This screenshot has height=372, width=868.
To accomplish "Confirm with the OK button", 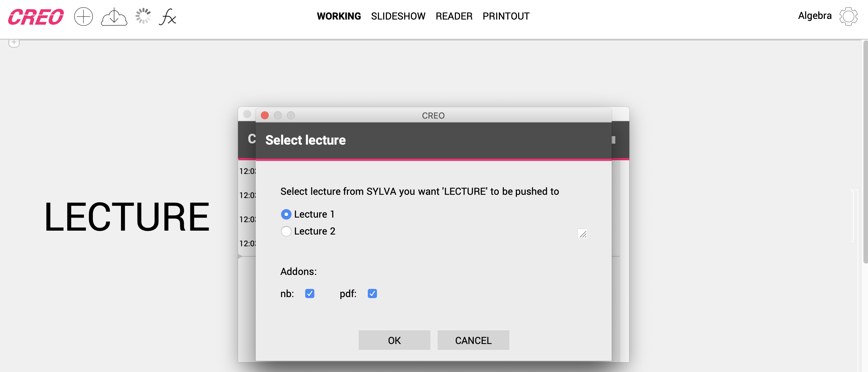I will (x=394, y=340).
